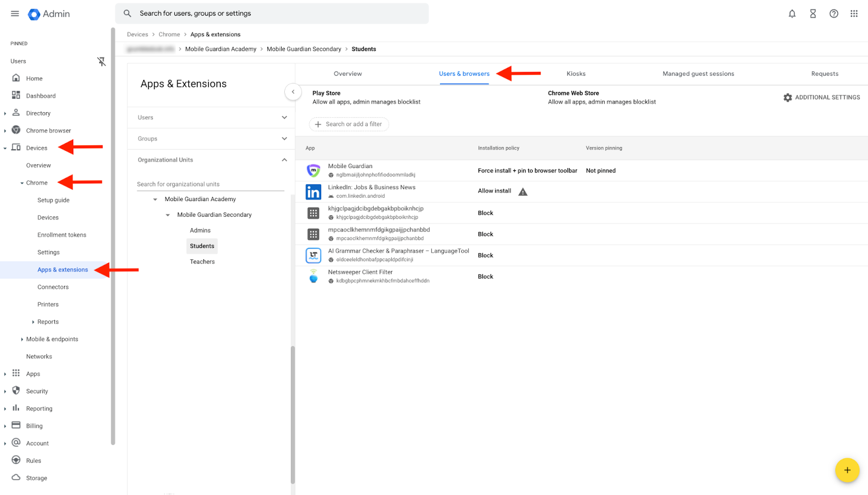Image resolution: width=868 pixels, height=495 pixels.
Task: Open Printers in sidebar
Action: click(x=48, y=304)
